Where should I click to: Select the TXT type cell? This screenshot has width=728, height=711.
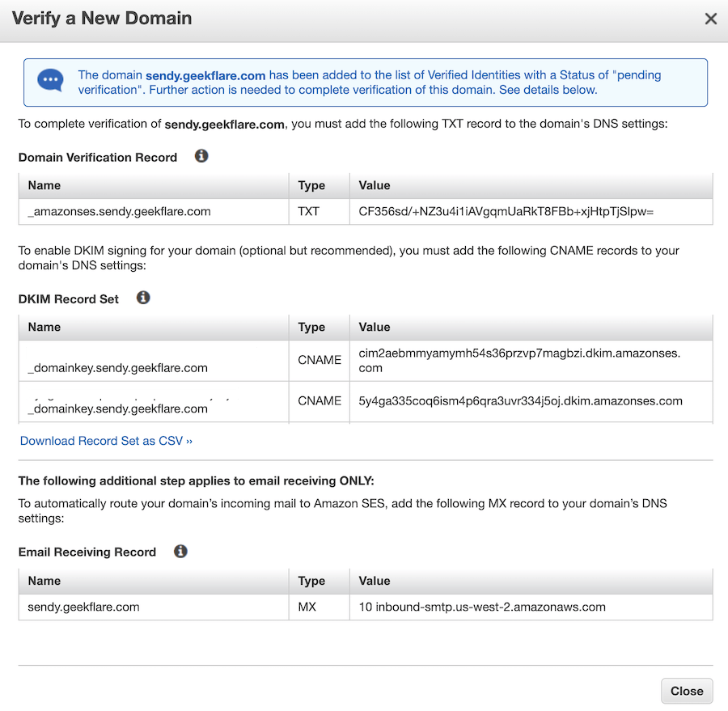click(x=309, y=211)
